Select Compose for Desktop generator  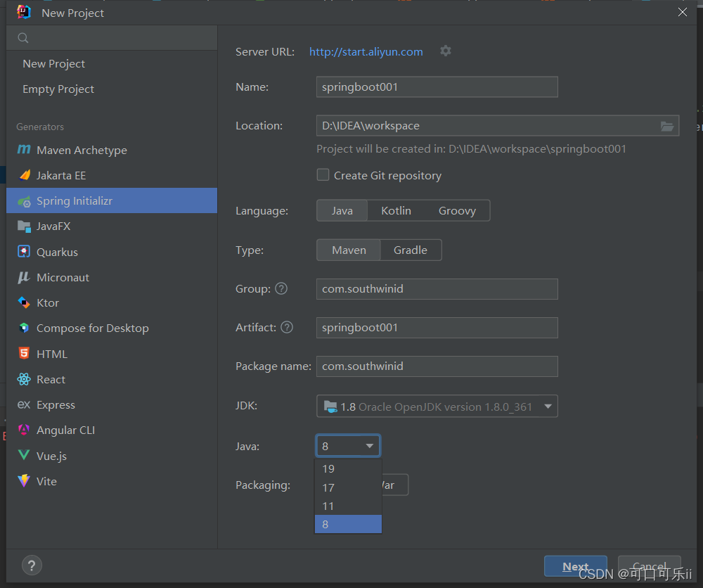pyautogui.click(x=92, y=328)
